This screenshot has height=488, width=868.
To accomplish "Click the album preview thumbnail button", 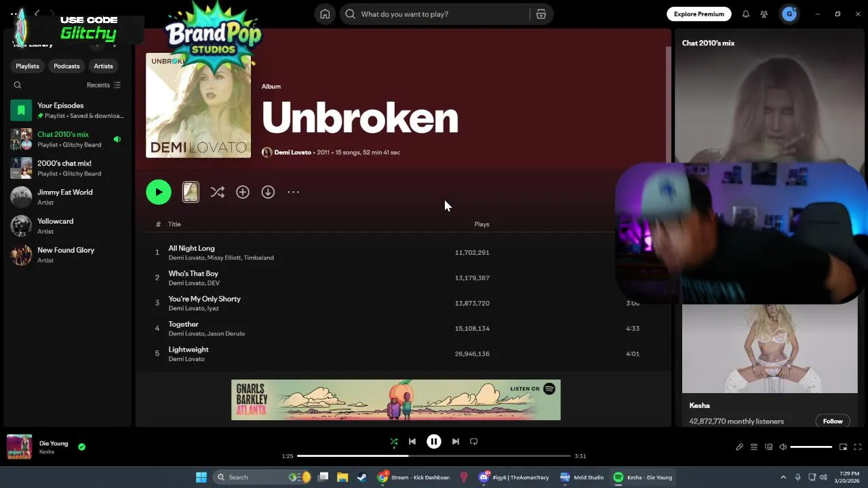I will point(191,192).
